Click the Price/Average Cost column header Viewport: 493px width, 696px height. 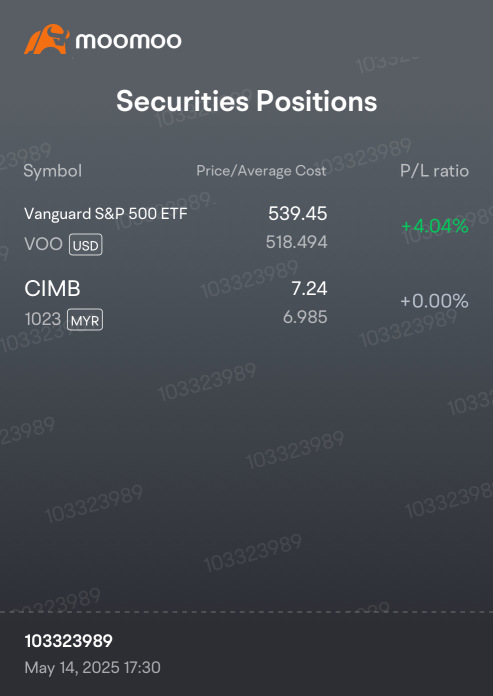(261, 171)
